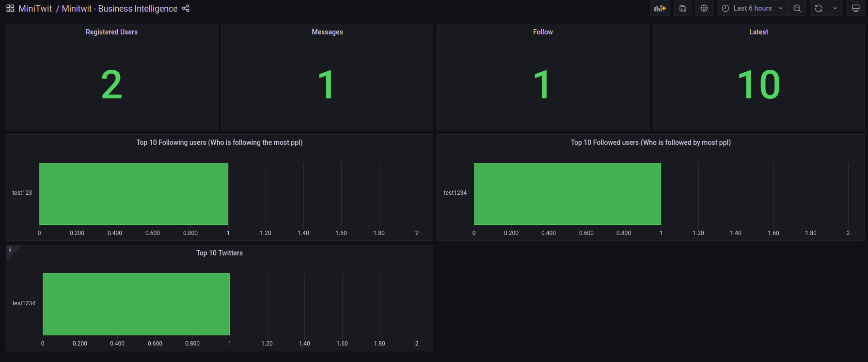Viewport: 868px width, 362px height.
Task: Click the Messages stat value 1
Action: [326, 85]
